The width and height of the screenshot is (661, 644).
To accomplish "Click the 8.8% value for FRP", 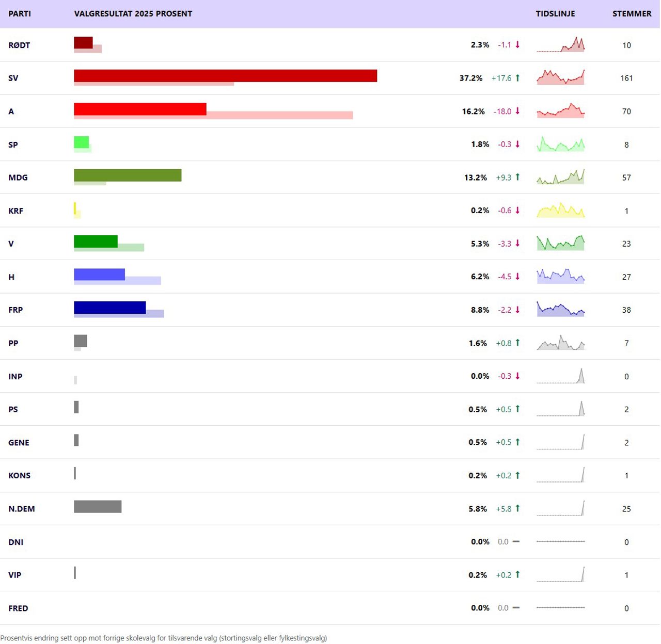I will point(480,310).
